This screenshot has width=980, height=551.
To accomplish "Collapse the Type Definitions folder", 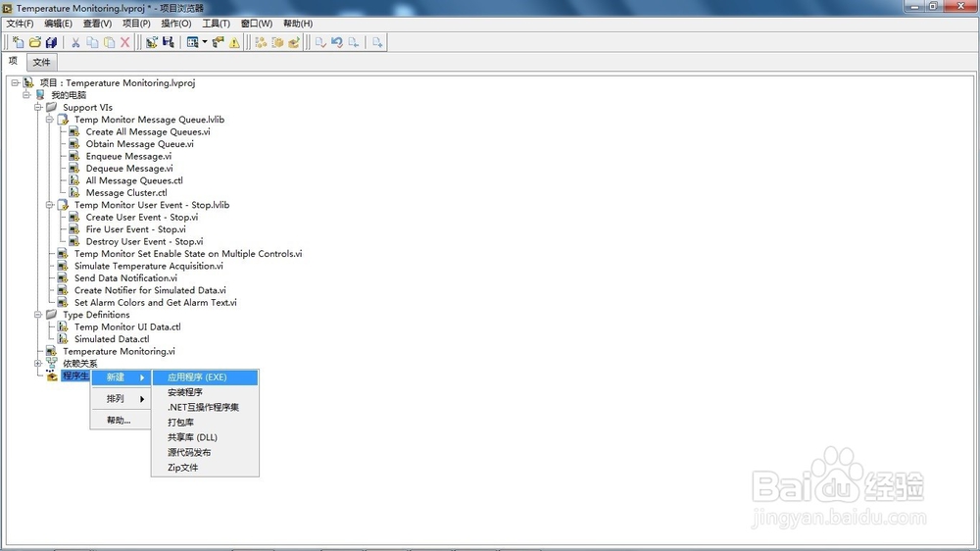I will tap(38, 315).
